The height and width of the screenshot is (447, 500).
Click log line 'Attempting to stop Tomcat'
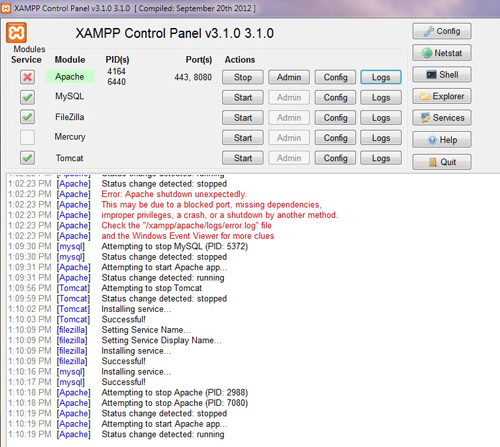152,288
